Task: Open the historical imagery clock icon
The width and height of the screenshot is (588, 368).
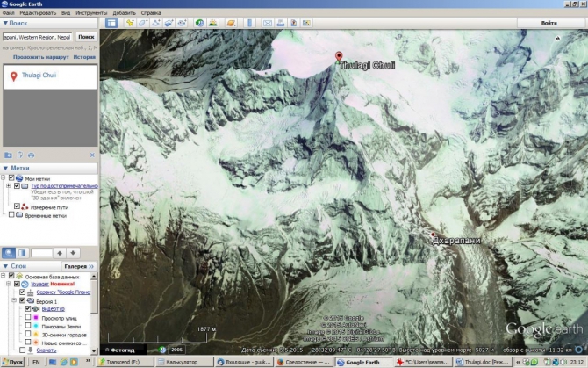Action: (x=200, y=23)
